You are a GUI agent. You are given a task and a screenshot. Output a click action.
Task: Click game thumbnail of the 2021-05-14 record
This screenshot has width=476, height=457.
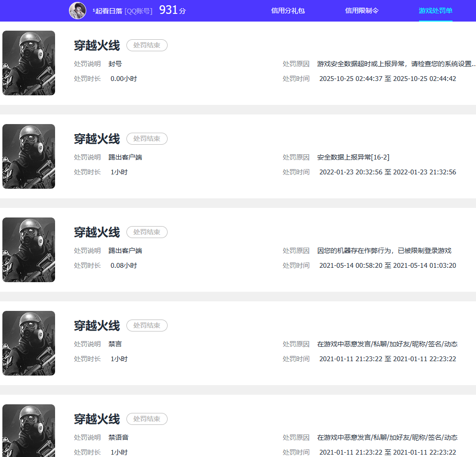click(x=29, y=250)
